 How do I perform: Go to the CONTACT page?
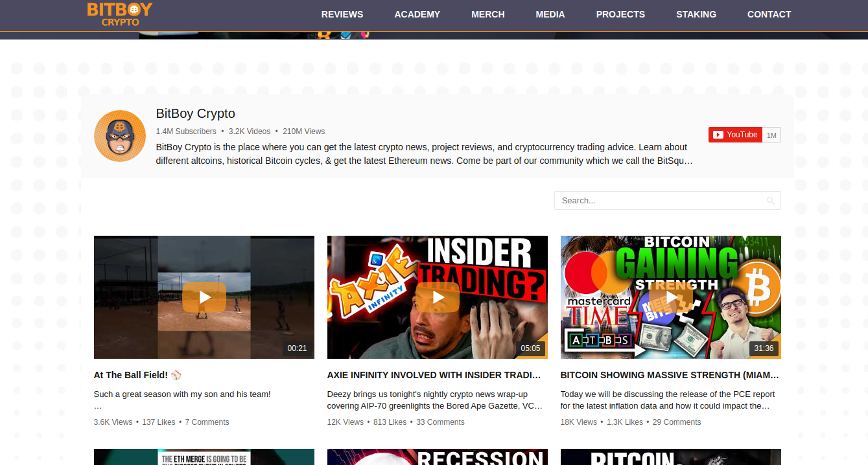click(x=769, y=14)
